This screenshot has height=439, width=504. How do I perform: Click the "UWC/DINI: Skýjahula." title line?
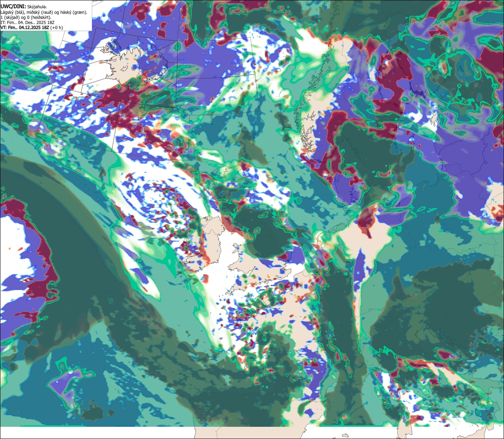point(24,7)
